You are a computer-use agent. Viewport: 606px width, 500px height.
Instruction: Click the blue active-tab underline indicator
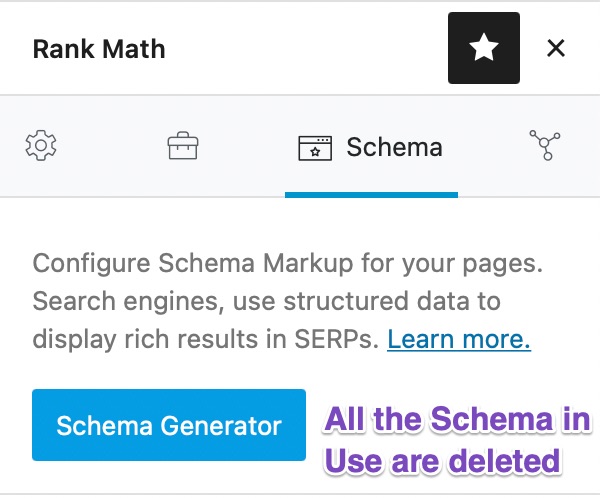tap(371, 195)
